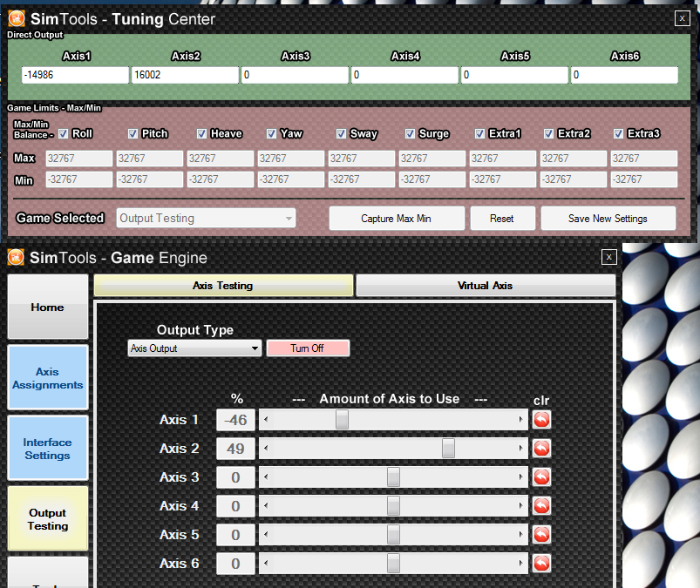This screenshot has height=588, width=700.
Task: Click the Axis 1 slider thumb
Action: [x=342, y=420]
